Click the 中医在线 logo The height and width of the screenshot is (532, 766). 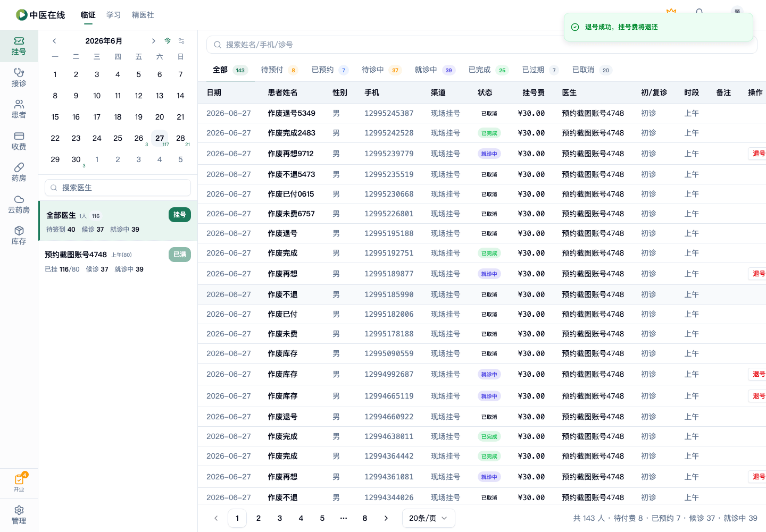pos(40,15)
